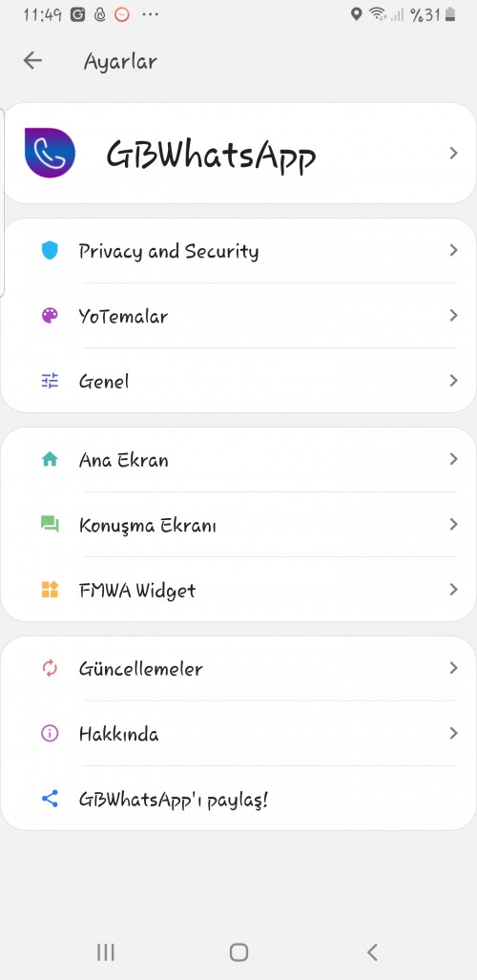Tap the Android home navigation button
The image size is (477, 980).
coord(238,952)
